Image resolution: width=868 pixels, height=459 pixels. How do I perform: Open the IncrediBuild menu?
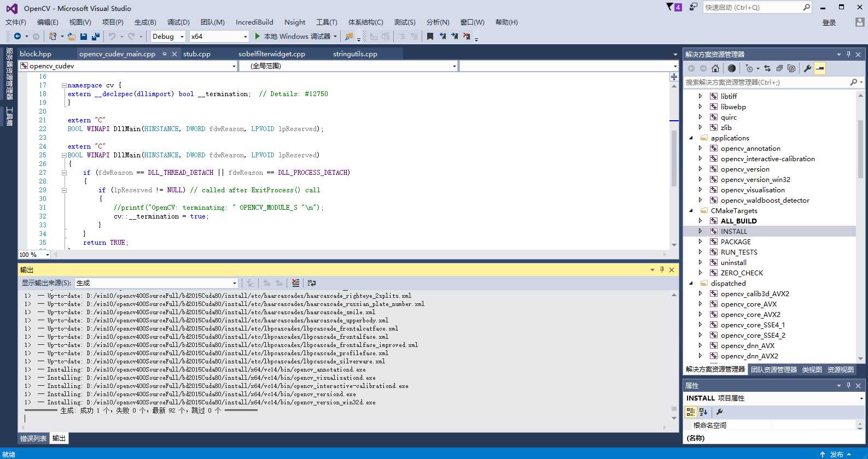(x=254, y=22)
